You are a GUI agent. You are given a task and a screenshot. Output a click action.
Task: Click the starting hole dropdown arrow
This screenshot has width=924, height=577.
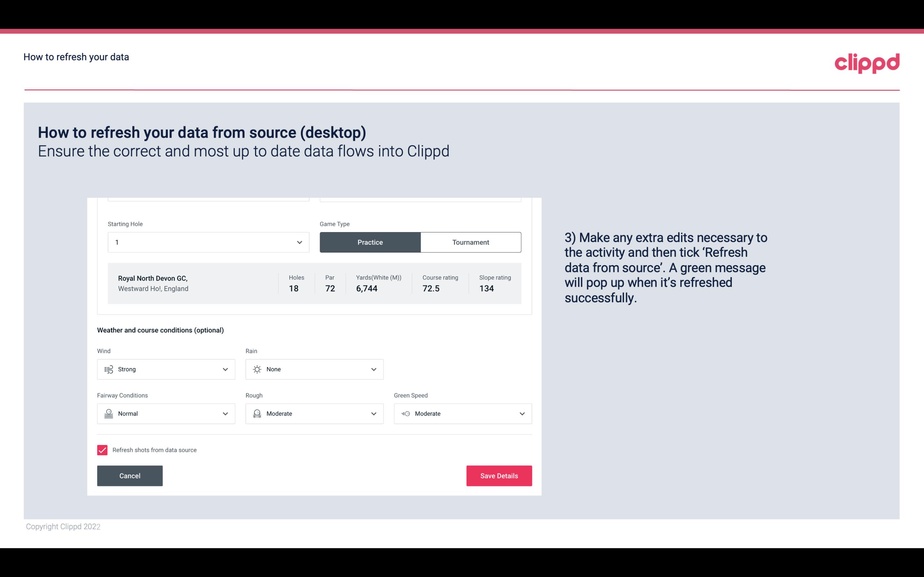tap(299, 242)
